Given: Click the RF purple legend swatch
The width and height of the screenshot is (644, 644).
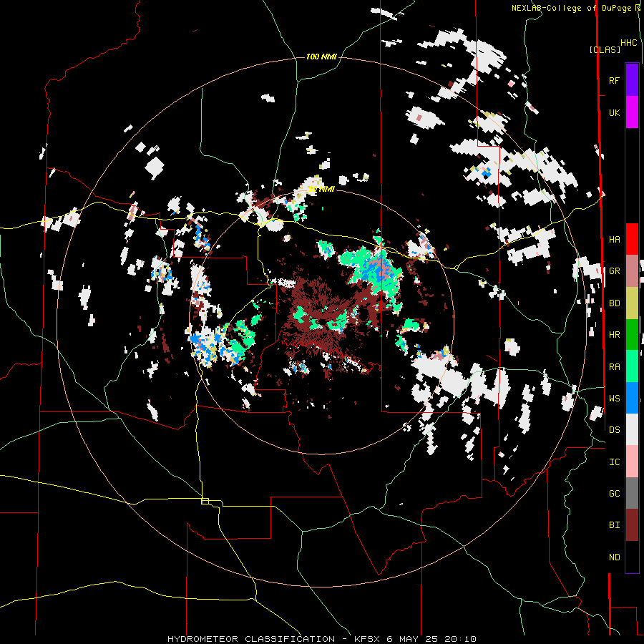Looking at the screenshot, I should 632,80.
